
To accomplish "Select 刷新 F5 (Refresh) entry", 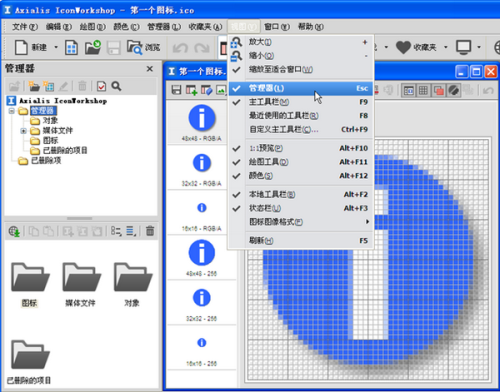I will coord(300,240).
